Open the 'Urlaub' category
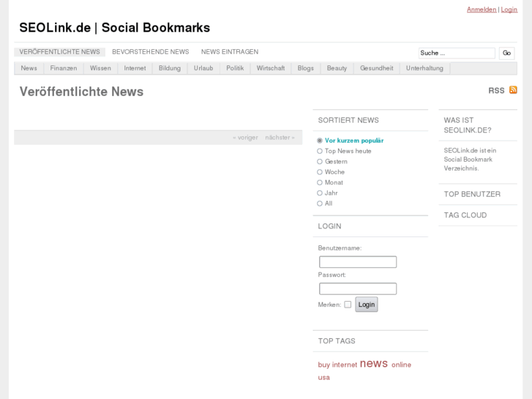This screenshot has width=532, height=399. coord(203,68)
